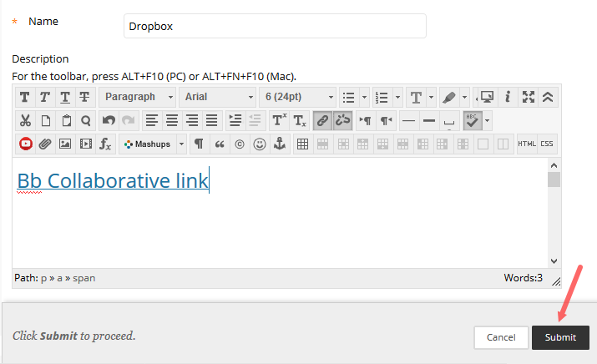
Task: Open the CSS editor
Action: (547, 144)
